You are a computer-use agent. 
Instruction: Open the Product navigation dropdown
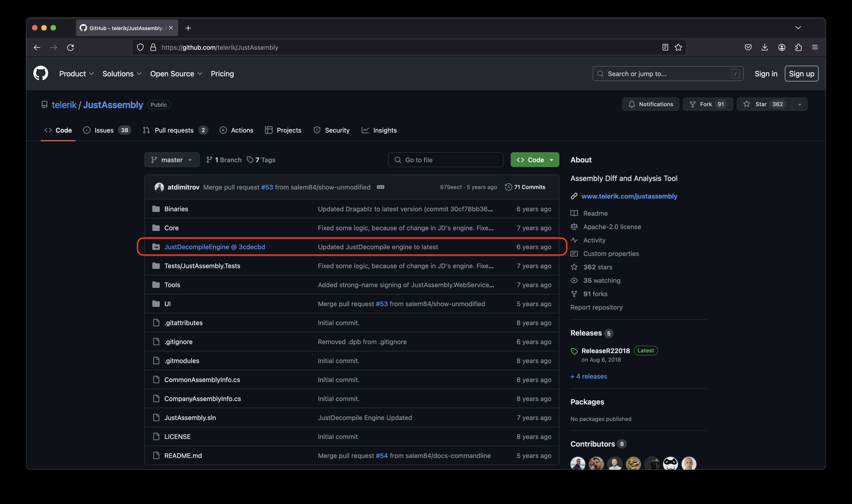tap(76, 74)
